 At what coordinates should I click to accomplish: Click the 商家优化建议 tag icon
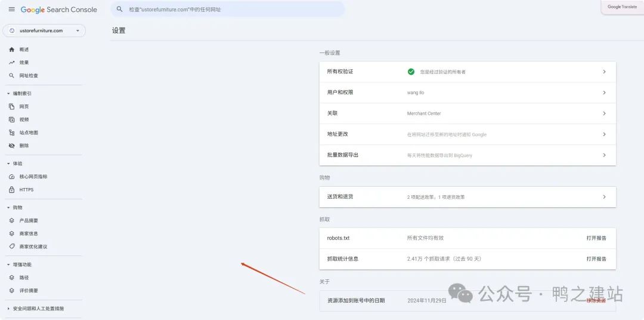(x=11, y=247)
